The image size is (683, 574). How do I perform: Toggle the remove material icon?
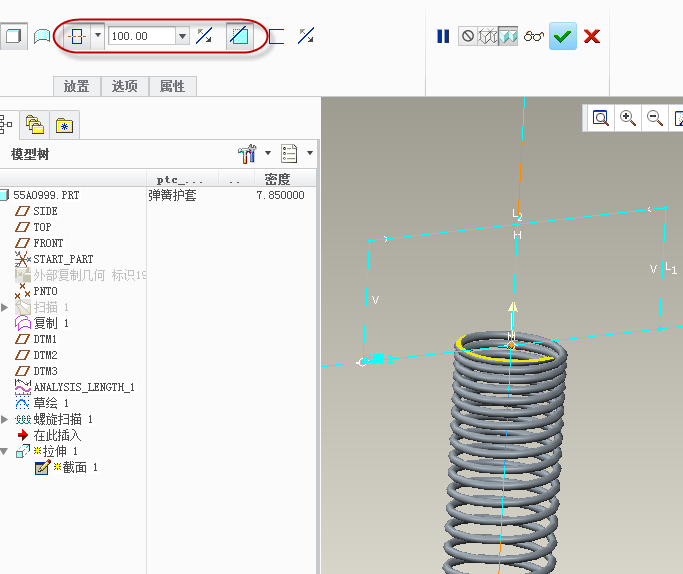[x=239, y=36]
